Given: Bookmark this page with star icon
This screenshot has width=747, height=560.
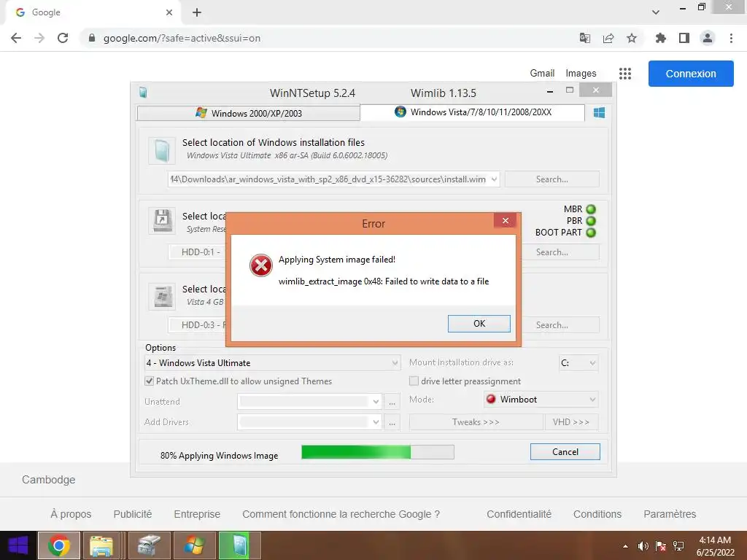Looking at the screenshot, I should pos(632,38).
